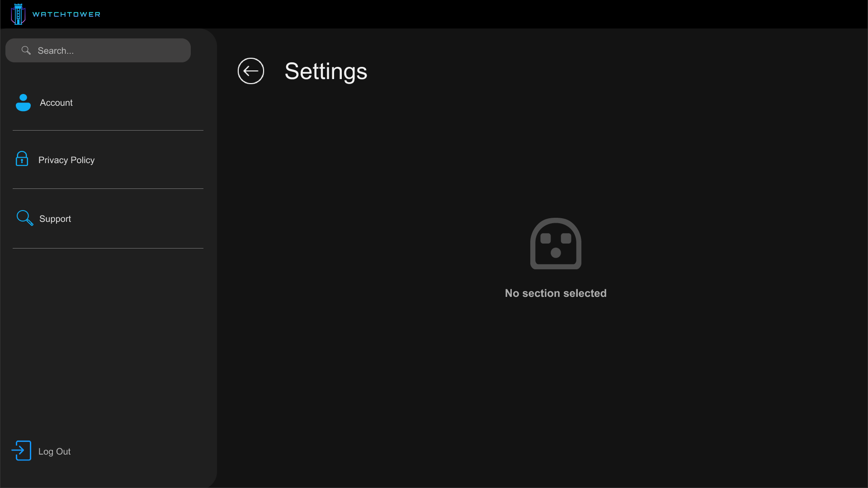Screen dimensions: 868x488
Task: Click the magnifier icon inside the search bar
Action: pyautogui.click(x=26, y=50)
